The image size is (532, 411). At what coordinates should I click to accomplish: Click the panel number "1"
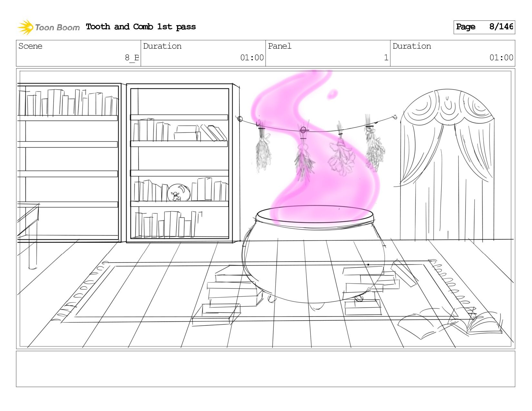(386, 58)
